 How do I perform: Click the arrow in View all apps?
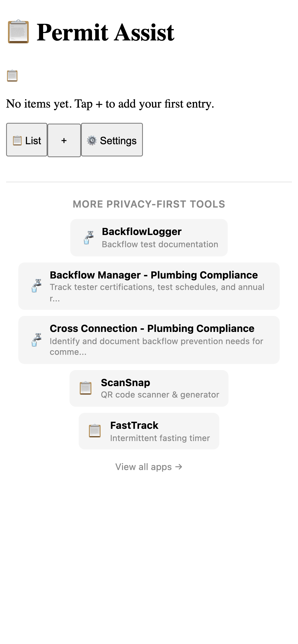click(179, 466)
